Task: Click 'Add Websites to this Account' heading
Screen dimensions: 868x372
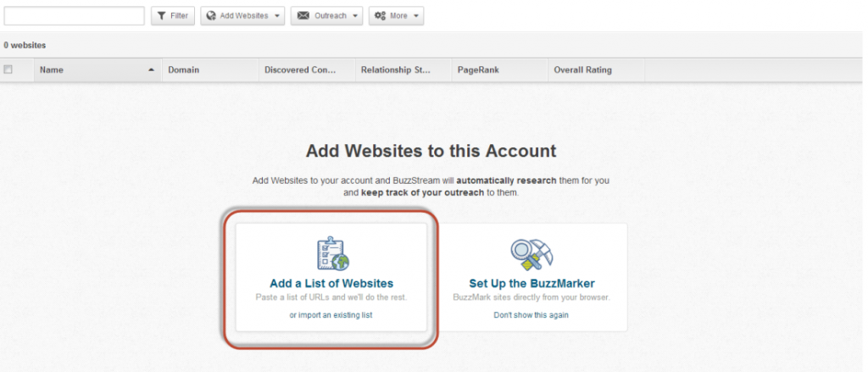Action: pos(431,151)
